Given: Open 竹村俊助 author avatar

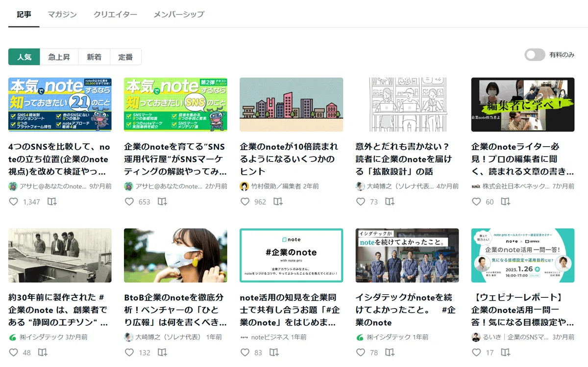Looking at the screenshot, I should (245, 186).
